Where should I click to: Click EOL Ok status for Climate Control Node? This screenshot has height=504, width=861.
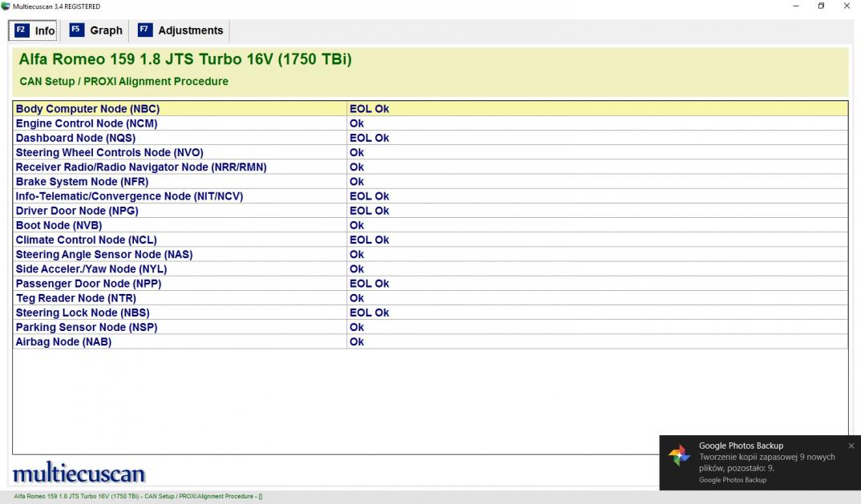click(x=369, y=240)
